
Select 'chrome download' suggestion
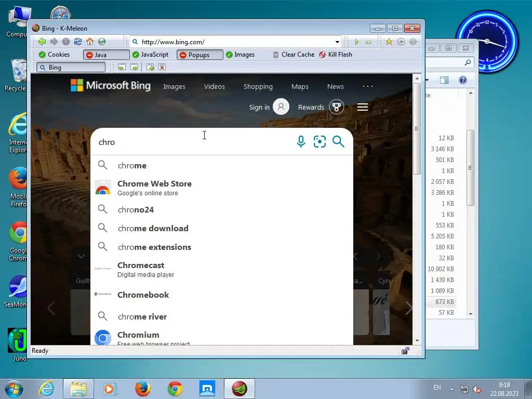(x=222, y=229)
